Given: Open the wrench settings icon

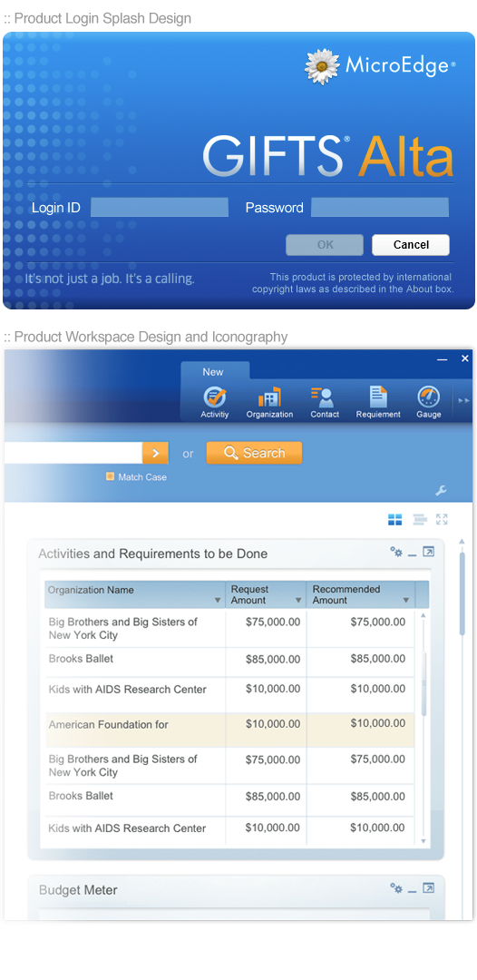Looking at the screenshot, I should coord(441,490).
